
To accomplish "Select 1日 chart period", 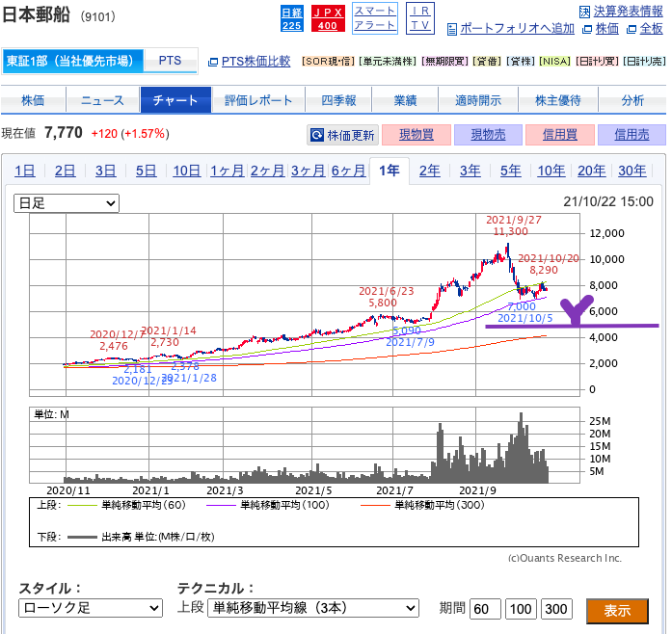I will (25, 171).
